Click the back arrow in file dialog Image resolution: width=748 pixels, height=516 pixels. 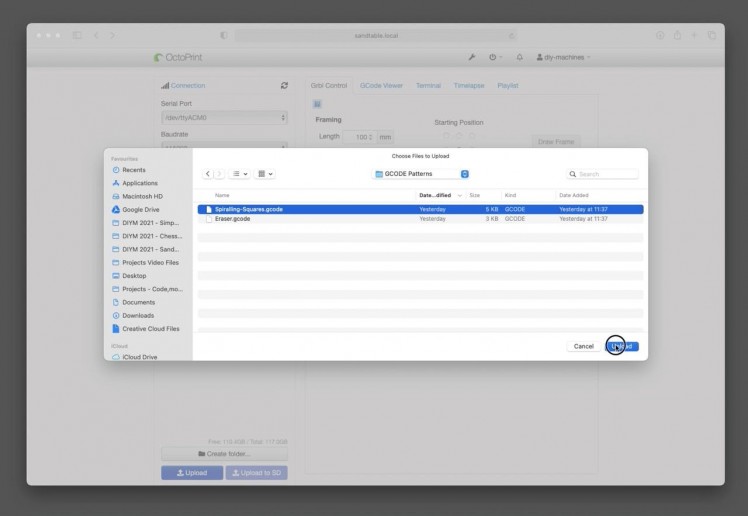[208, 174]
